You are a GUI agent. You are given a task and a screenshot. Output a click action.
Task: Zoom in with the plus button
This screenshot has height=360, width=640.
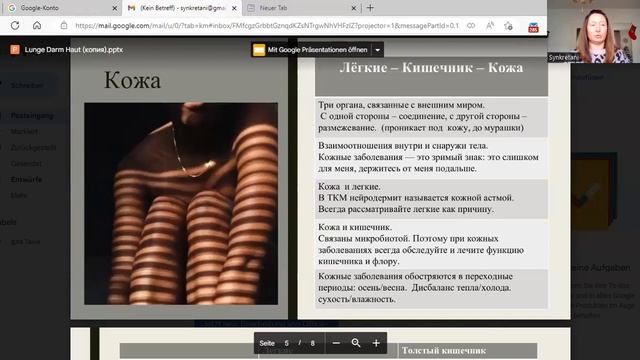376,343
